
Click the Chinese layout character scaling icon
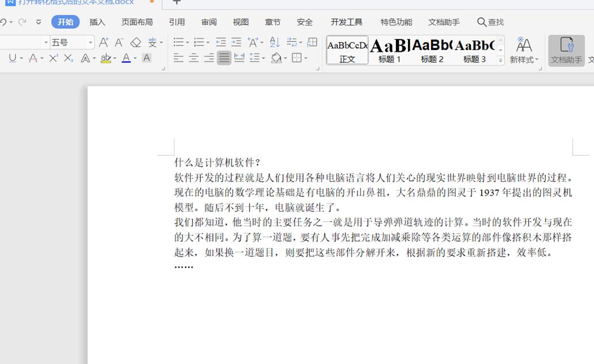click(x=253, y=42)
